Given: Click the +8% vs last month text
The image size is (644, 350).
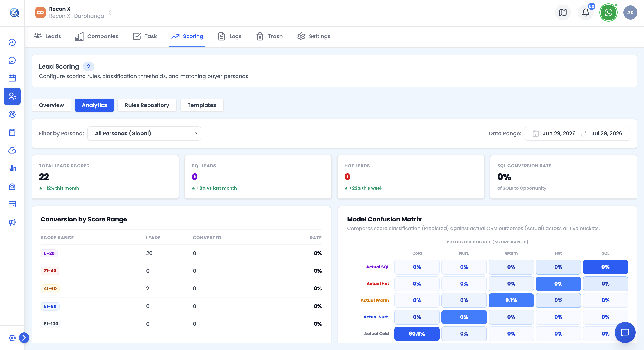Looking at the screenshot, I should (x=217, y=188).
